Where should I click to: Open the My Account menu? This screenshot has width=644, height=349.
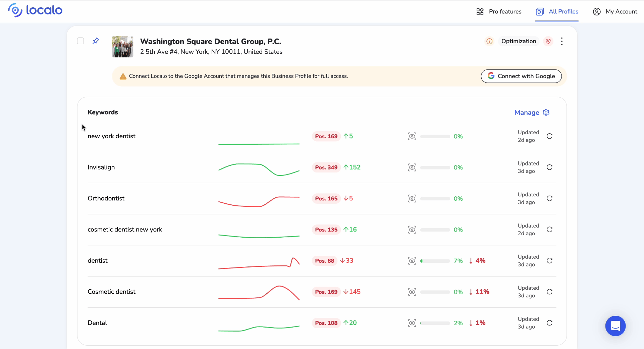point(615,12)
